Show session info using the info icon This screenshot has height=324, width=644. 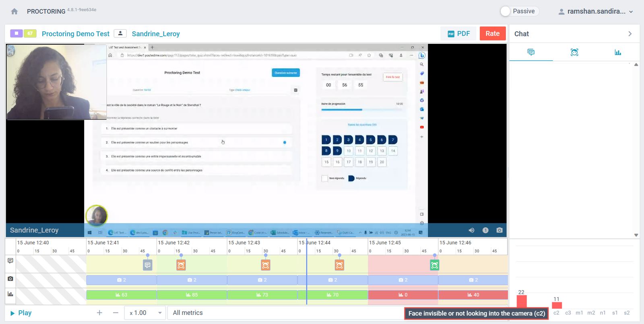coord(485,230)
